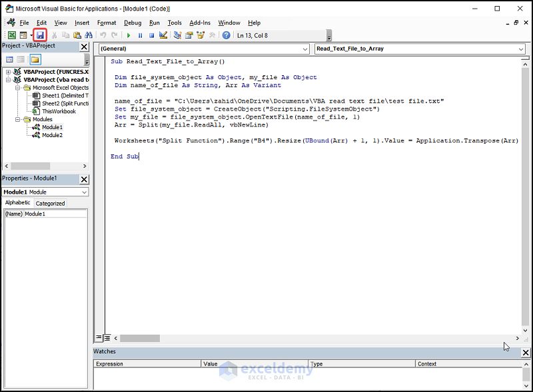Viewport: 533px width, 392px height.
Task: Switch to Full Module View at editor bottom
Action: pos(107,338)
